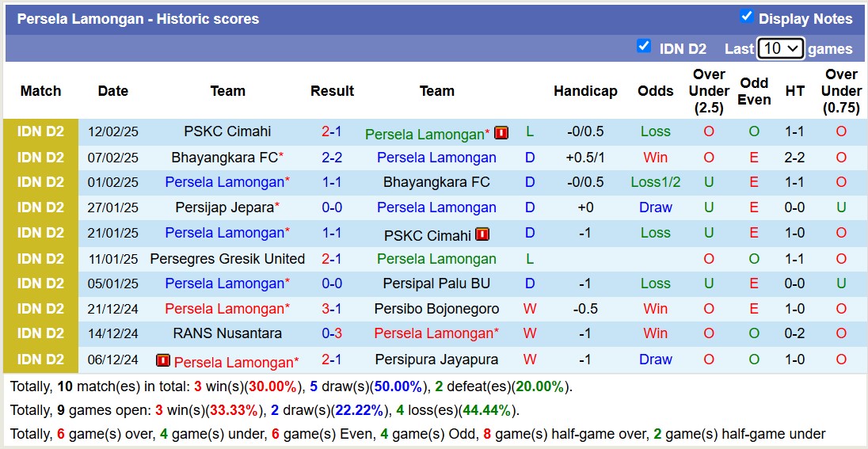Image resolution: width=868 pixels, height=449 pixels.
Task: Click the 2-1 result on 06/12/24
Action: coord(332,360)
